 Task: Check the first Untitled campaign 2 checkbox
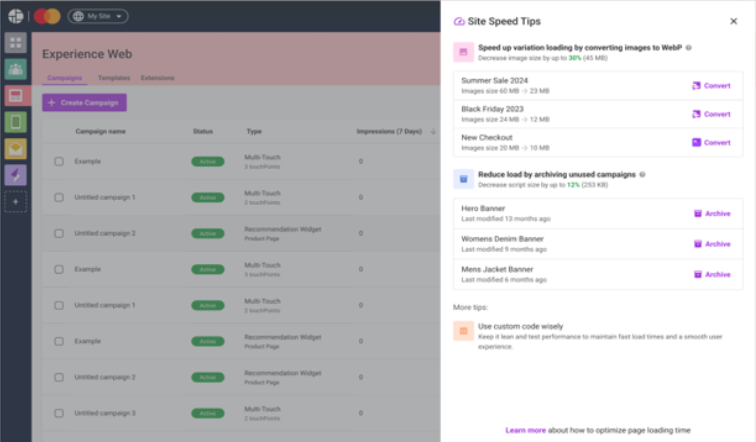coord(59,233)
